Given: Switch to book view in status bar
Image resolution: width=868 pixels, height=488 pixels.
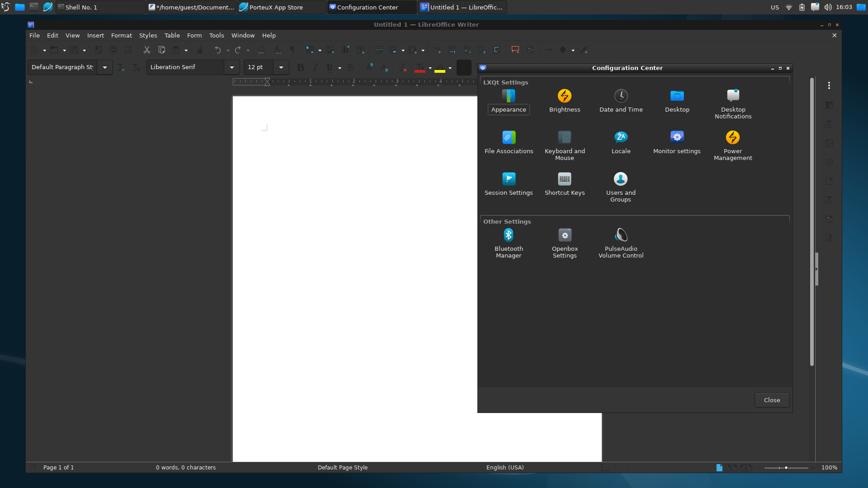Looking at the screenshot, I should (746, 468).
